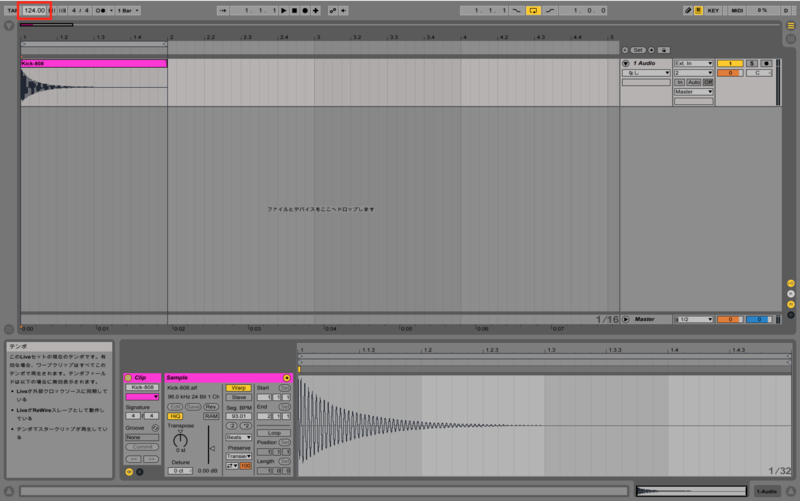Toggle the Automation Arm button
The image size is (800, 501).
333,10
